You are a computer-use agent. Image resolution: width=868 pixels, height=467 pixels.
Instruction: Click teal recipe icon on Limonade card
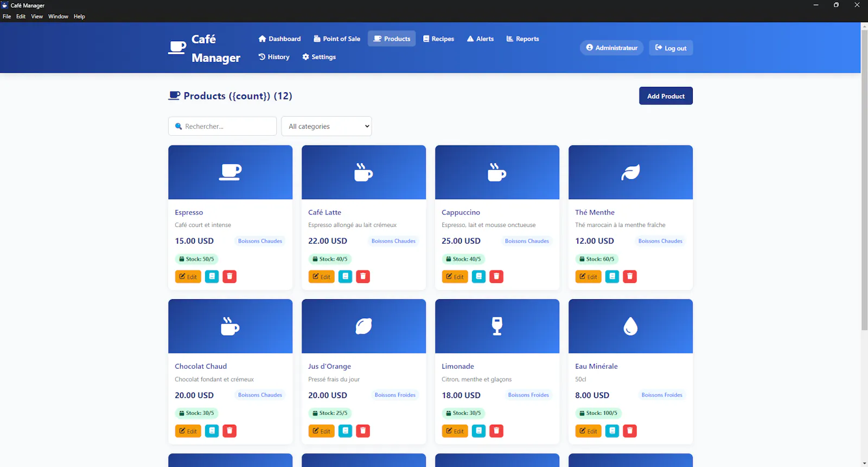(479, 431)
